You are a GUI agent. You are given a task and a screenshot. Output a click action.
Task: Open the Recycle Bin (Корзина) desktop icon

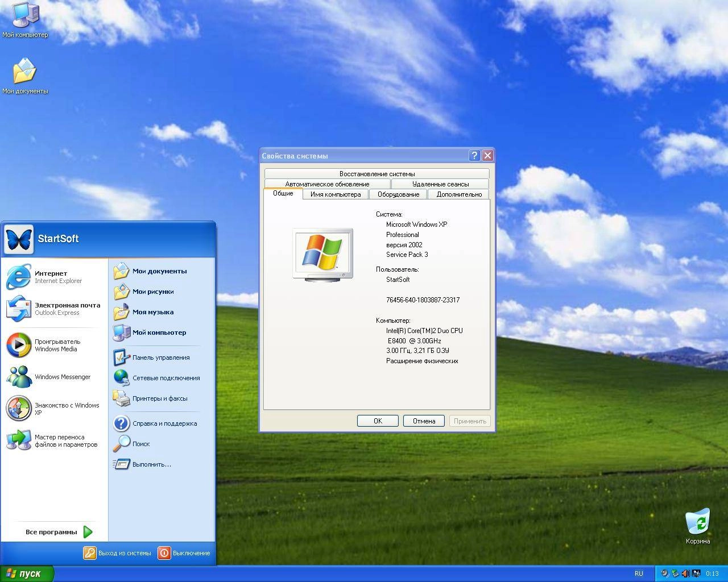(x=698, y=526)
